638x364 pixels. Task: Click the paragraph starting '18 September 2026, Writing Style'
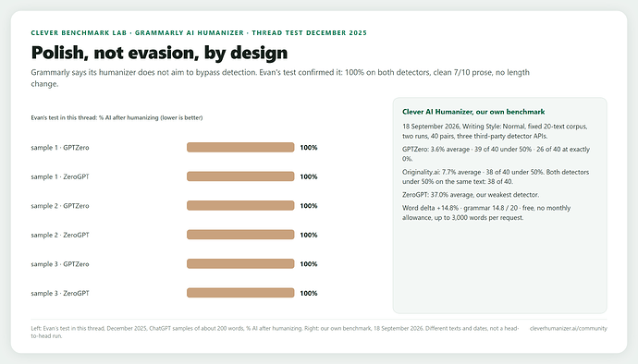coord(495,131)
